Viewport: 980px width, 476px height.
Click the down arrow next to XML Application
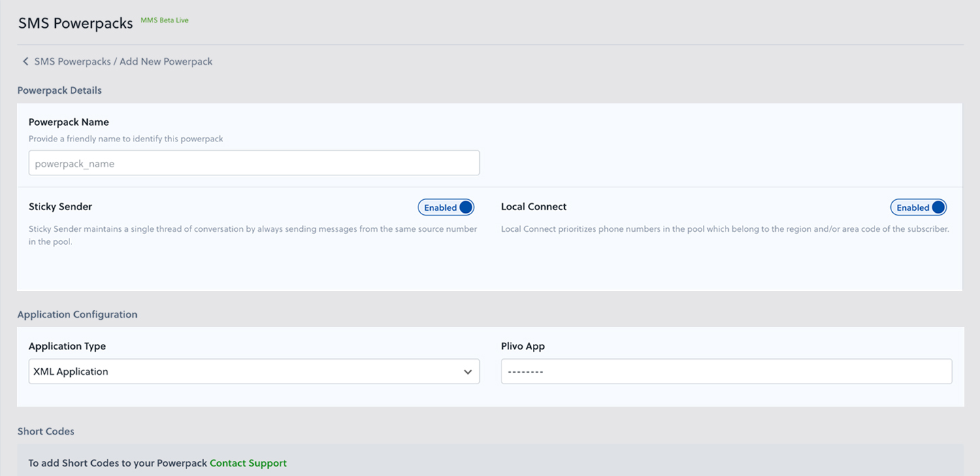pyautogui.click(x=468, y=372)
